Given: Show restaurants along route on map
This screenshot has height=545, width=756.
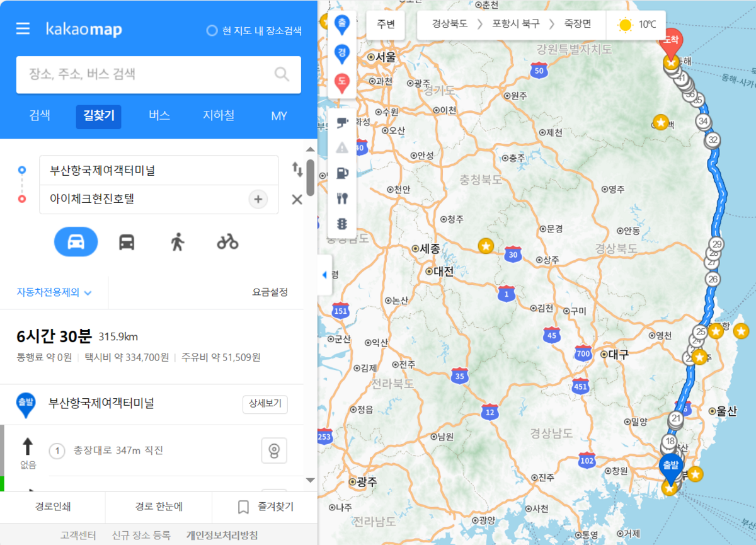Looking at the screenshot, I should pos(342,198).
